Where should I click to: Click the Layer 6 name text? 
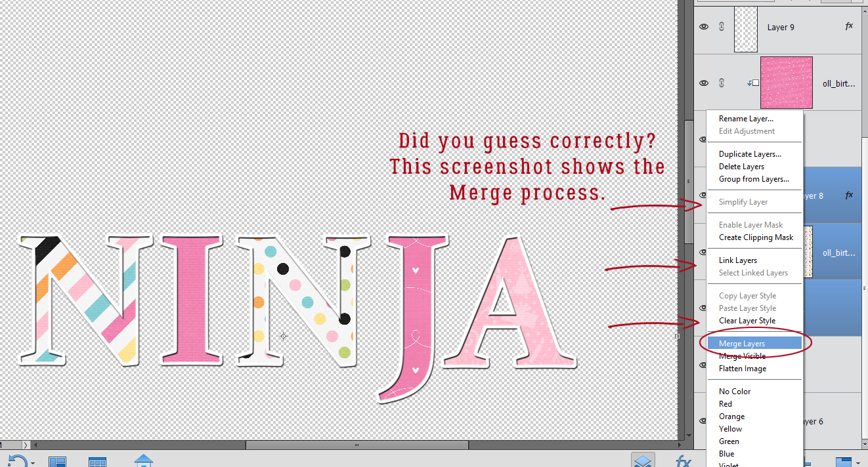click(812, 421)
